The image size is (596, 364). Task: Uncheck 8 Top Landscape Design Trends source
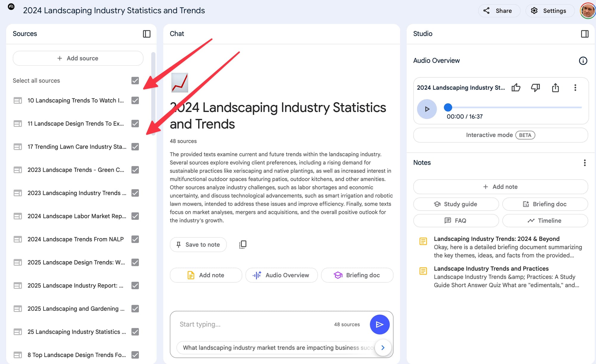(135, 355)
